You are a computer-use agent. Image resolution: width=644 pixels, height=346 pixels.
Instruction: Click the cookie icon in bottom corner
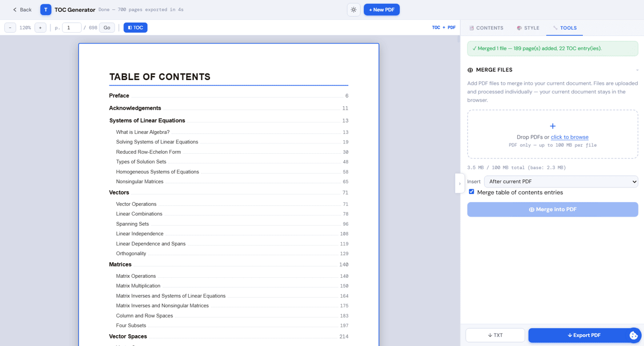point(634,335)
